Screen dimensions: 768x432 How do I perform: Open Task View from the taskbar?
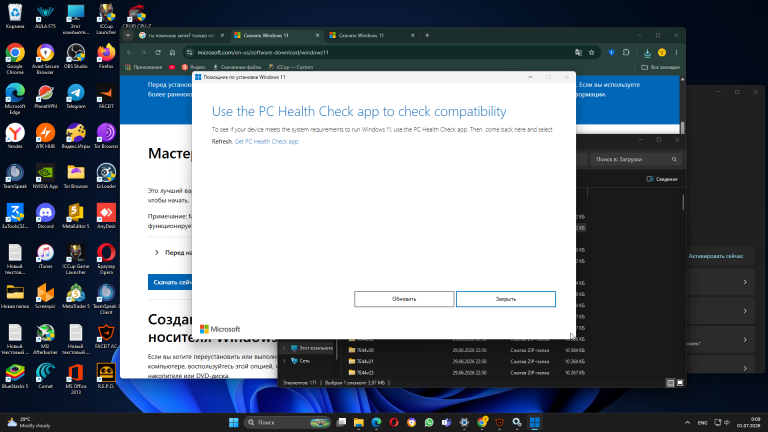click(341, 422)
